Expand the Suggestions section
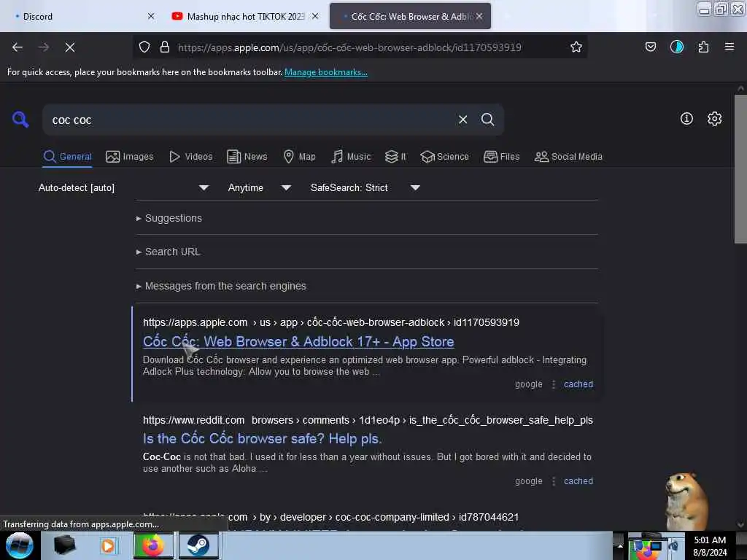The width and height of the screenshot is (747, 560). [x=169, y=218]
